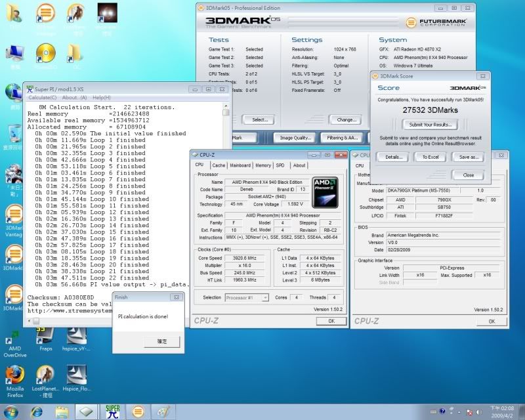Screen dimensions: 525x420
Task: Select the hspice_vY desktop icon
Action: pos(76,340)
